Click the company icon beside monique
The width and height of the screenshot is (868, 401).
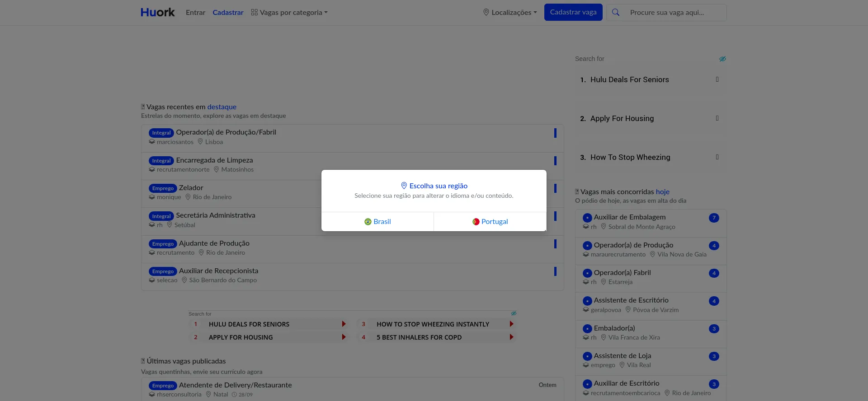tap(152, 197)
